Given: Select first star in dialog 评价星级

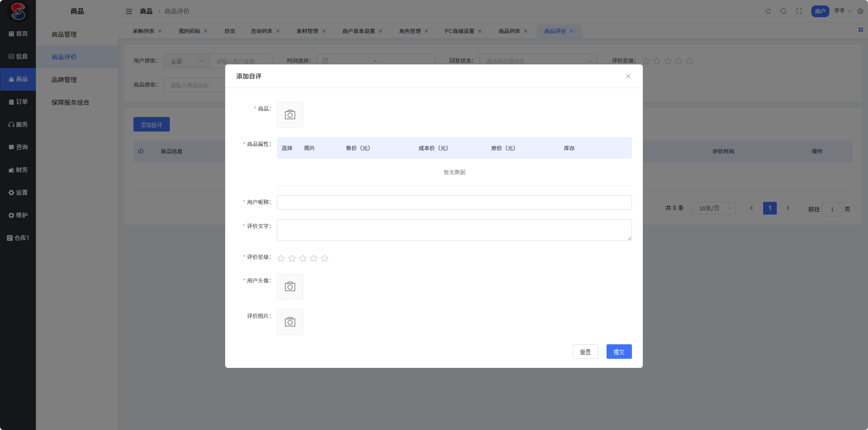Looking at the screenshot, I should (x=281, y=258).
